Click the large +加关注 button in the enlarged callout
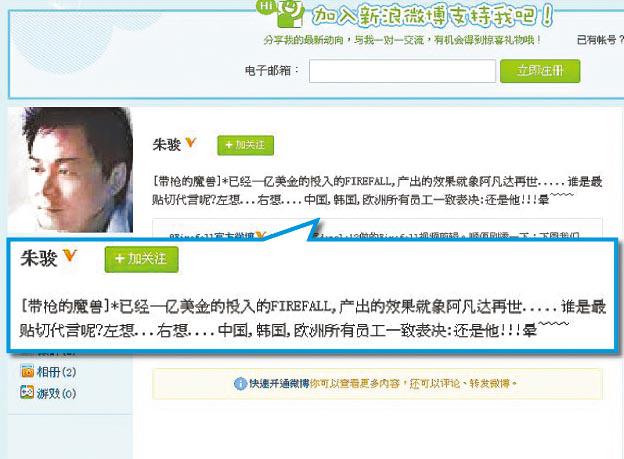 click(142, 260)
